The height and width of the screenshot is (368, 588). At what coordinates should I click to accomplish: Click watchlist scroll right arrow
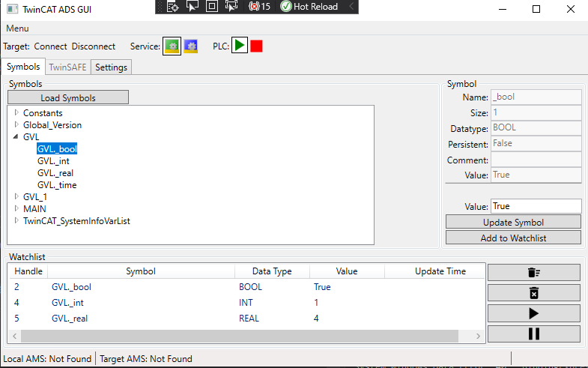pyautogui.click(x=478, y=336)
